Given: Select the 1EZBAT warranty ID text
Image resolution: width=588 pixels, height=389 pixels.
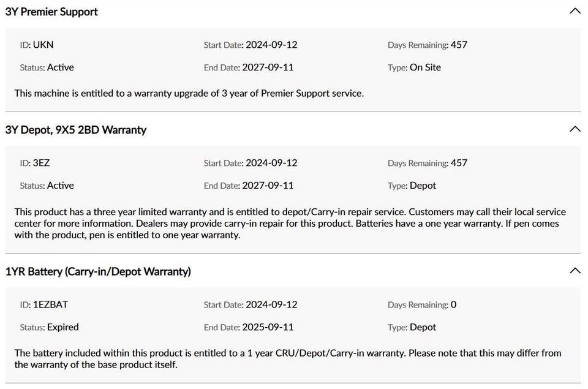Looking at the screenshot, I should tap(51, 304).
